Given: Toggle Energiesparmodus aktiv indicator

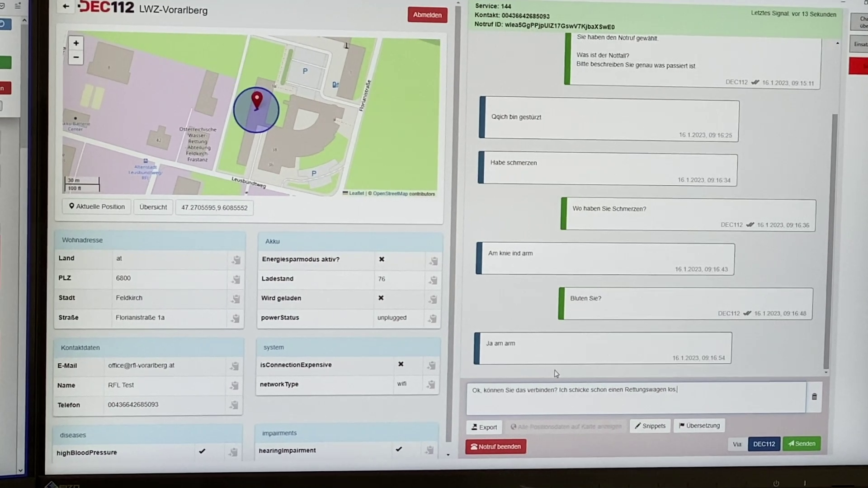Looking at the screenshot, I should click(382, 259).
